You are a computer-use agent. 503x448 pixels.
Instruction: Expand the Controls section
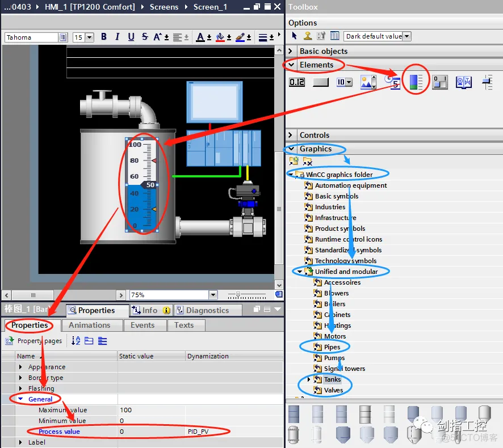click(x=291, y=135)
